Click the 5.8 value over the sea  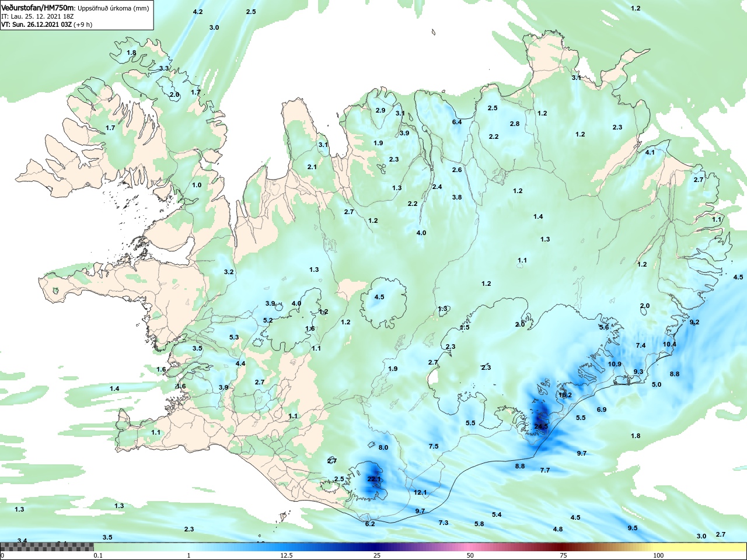coord(479,524)
